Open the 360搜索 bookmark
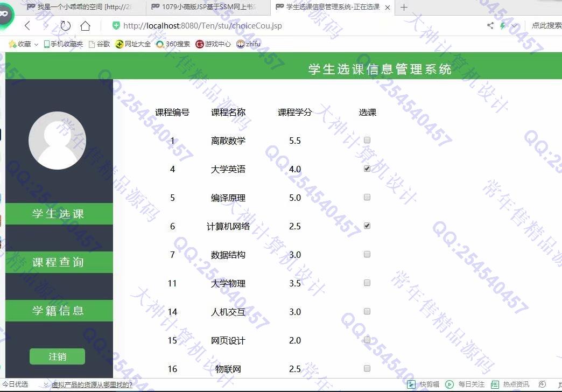Screen dimensions: 562x392 (x=173, y=44)
